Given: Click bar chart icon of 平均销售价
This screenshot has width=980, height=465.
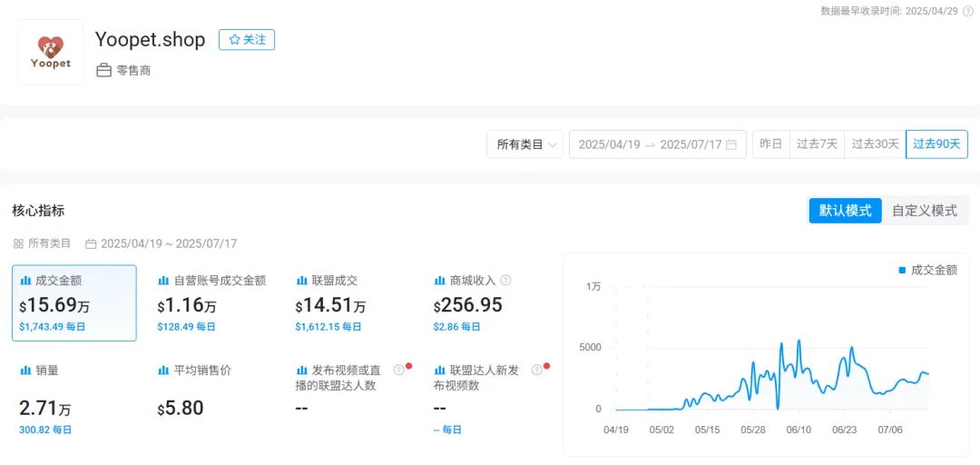Looking at the screenshot, I should pyautogui.click(x=163, y=371).
